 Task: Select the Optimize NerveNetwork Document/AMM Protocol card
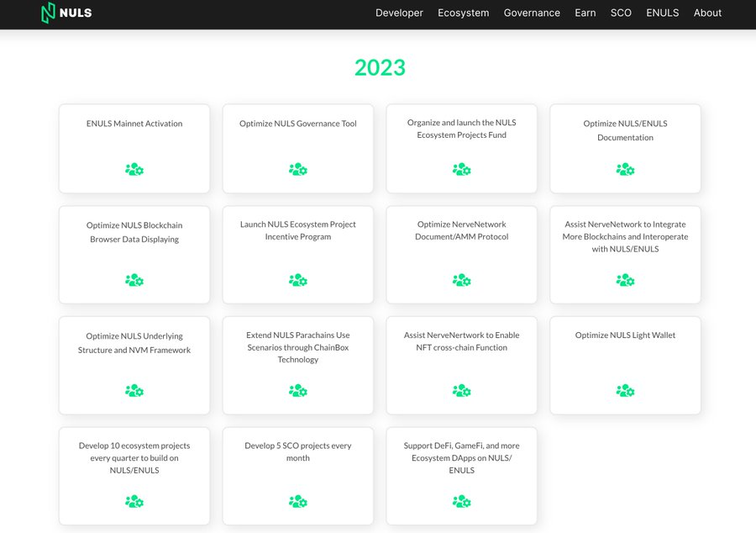(461, 255)
